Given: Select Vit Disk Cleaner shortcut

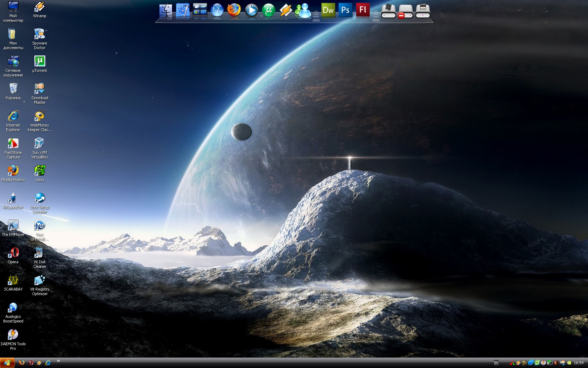Looking at the screenshot, I should click(40, 258).
